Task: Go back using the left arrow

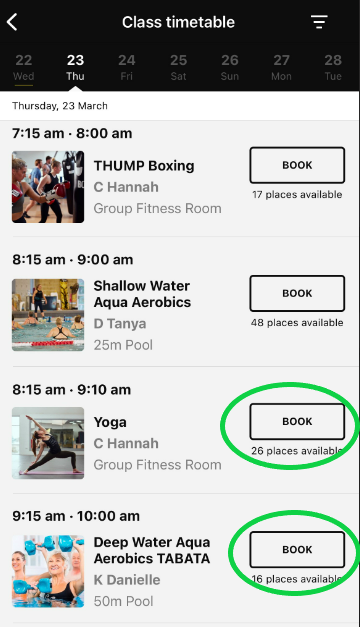Action: [x=12, y=22]
